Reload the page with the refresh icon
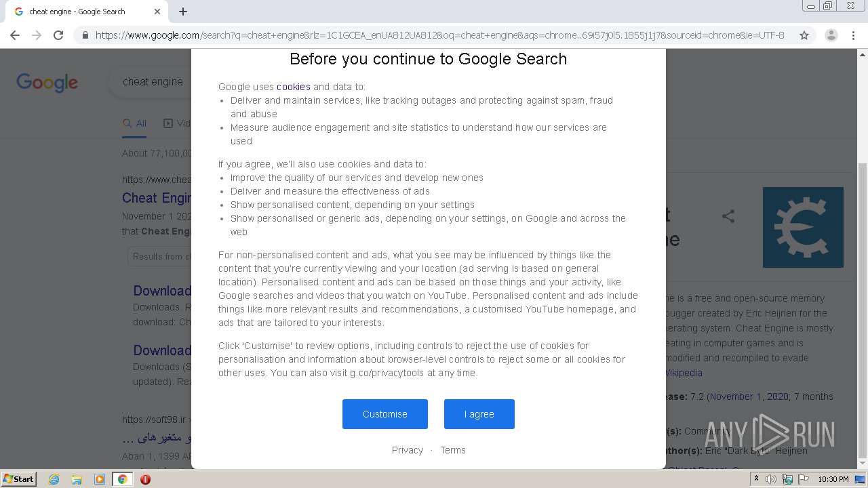This screenshot has height=488, width=868. coord(58,35)
